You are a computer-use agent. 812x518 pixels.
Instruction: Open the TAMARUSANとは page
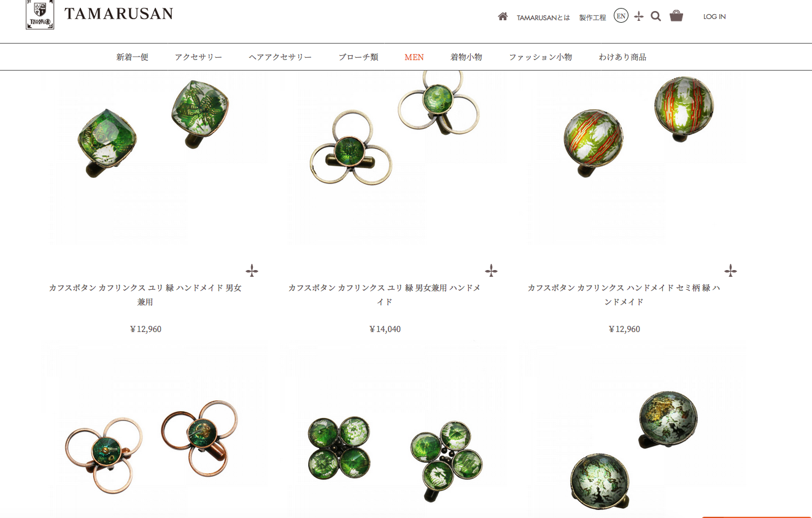[543, 18]
